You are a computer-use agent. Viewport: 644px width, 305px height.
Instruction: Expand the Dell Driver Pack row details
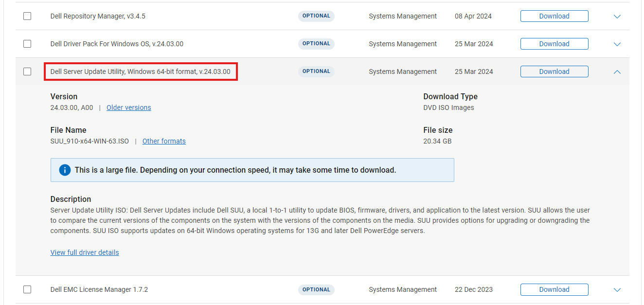[617, 43]
